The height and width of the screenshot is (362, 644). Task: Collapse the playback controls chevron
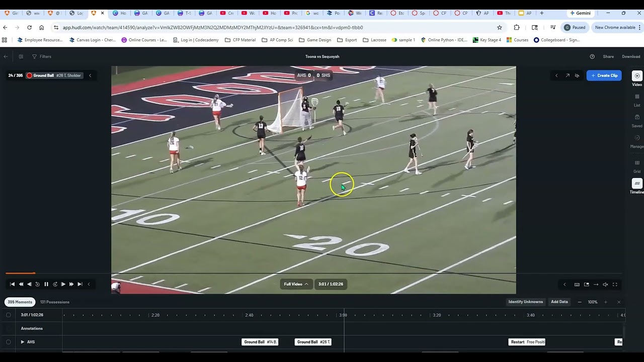pyautogui.click(x=89, y=284)
